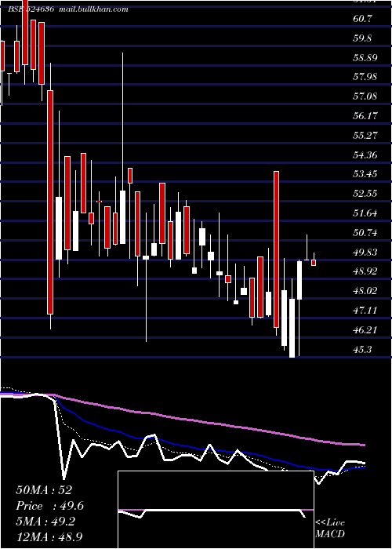Click the 48.02 price axis label
The height and width of the screenshot is (549, 392).
coord(365,291)
